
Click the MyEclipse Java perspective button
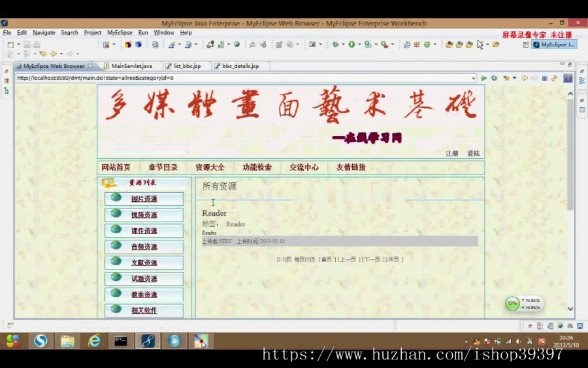coord(553,44)
